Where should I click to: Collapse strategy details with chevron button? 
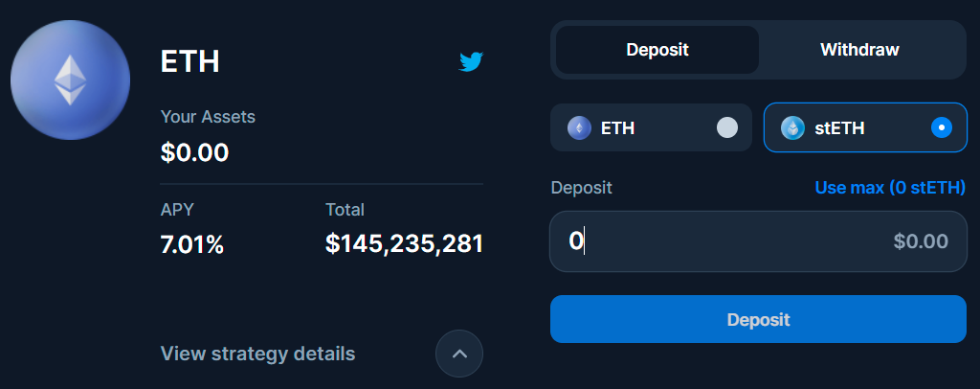(x=459, y=354)
